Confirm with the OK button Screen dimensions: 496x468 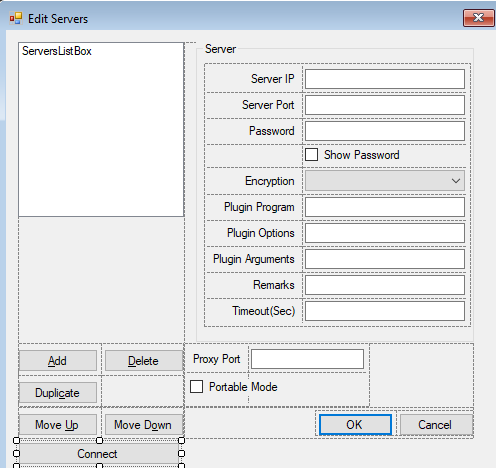pos(355,425)
